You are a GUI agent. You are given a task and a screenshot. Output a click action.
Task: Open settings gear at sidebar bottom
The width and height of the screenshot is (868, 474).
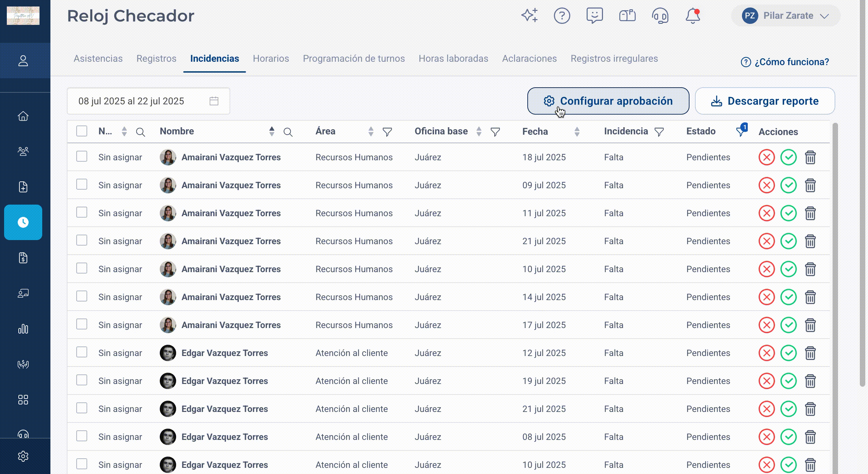pyautogui.click(x=23, y=456)
